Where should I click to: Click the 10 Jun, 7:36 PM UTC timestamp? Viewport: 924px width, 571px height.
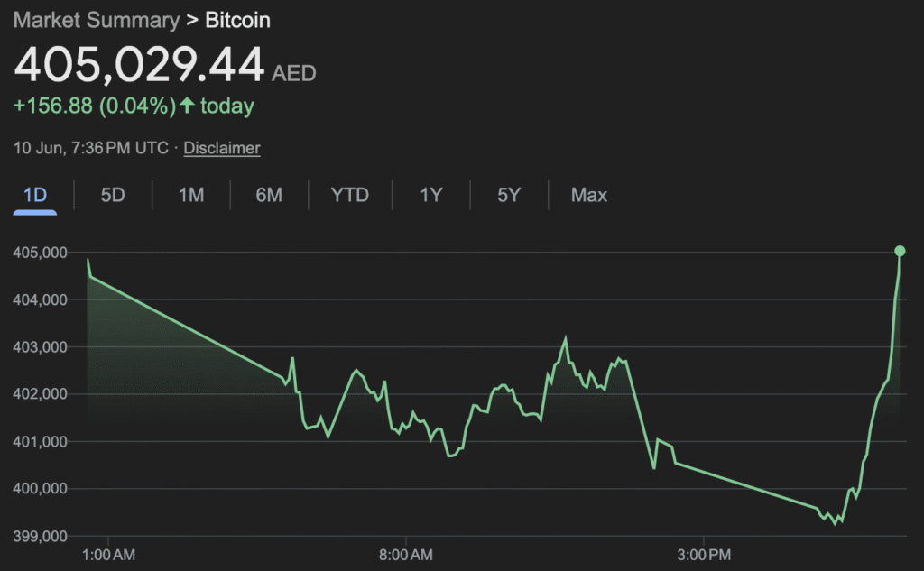point(91,148)
